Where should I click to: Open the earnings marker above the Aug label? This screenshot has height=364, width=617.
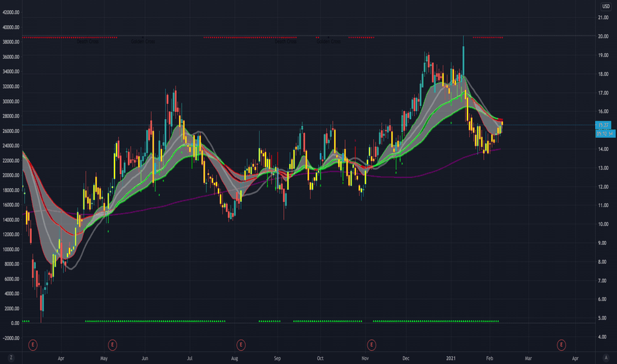(241, 345)
